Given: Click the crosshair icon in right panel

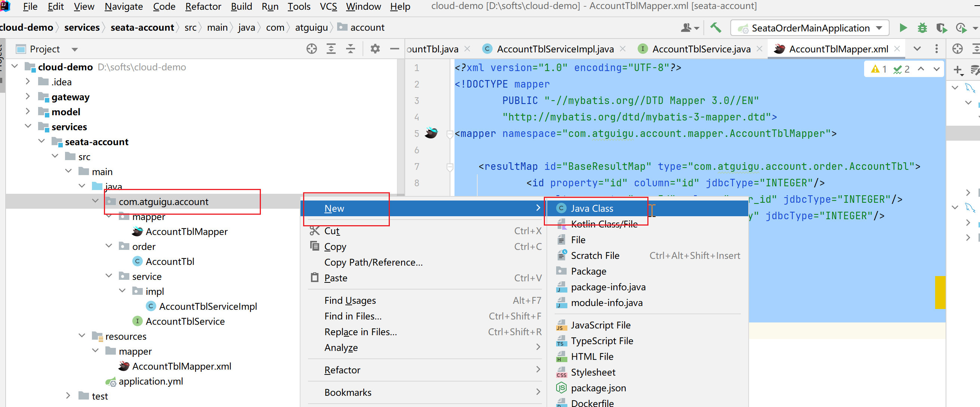Looking at the screenshot, I should pos(958,49).
